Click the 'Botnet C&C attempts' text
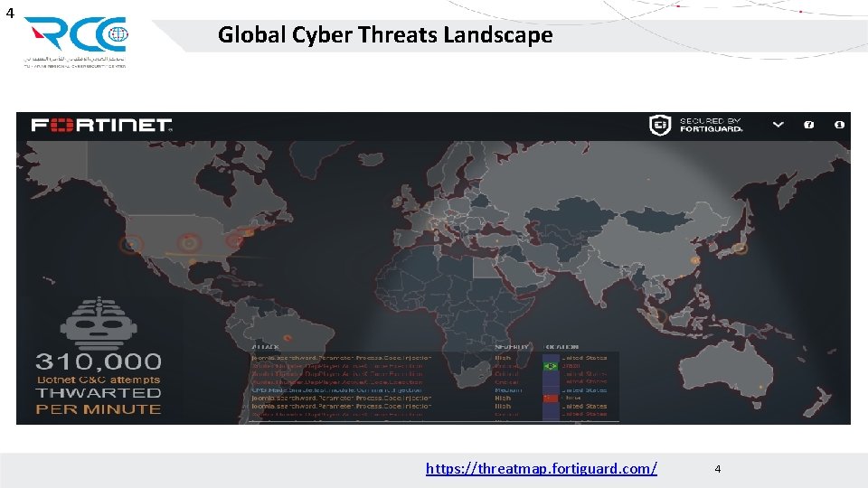 99,380
